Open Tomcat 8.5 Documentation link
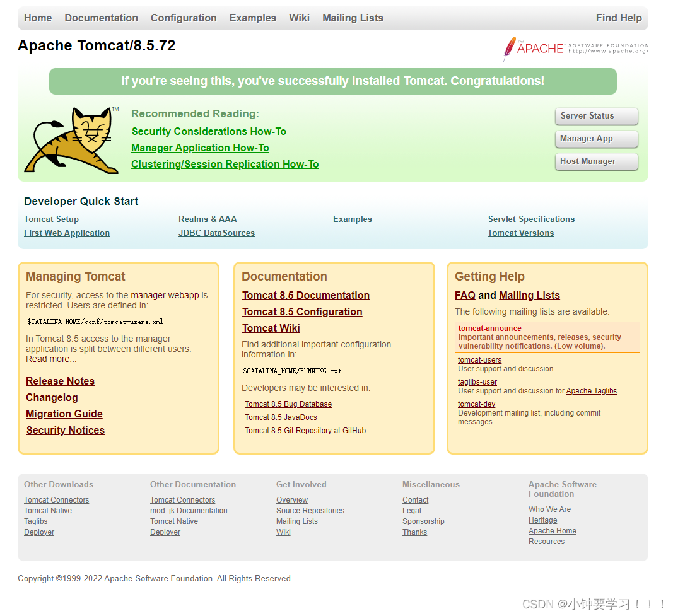 pyautogui.click(x=306, y=296)
